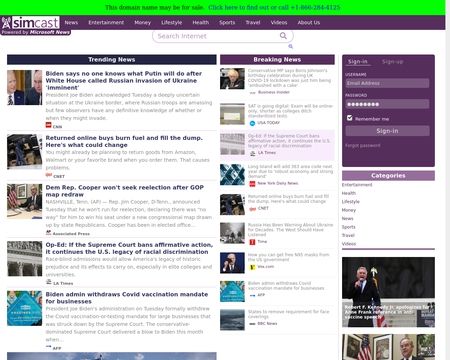Open Biden says no one knows Putin headline
Viewport: 450px width, 360px height.
124,80
